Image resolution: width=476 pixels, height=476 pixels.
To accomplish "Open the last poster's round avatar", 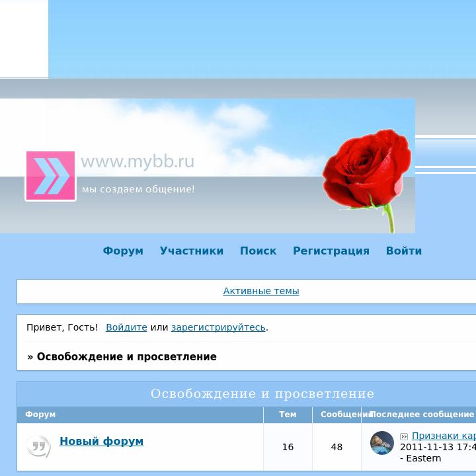I will point(382,442).
